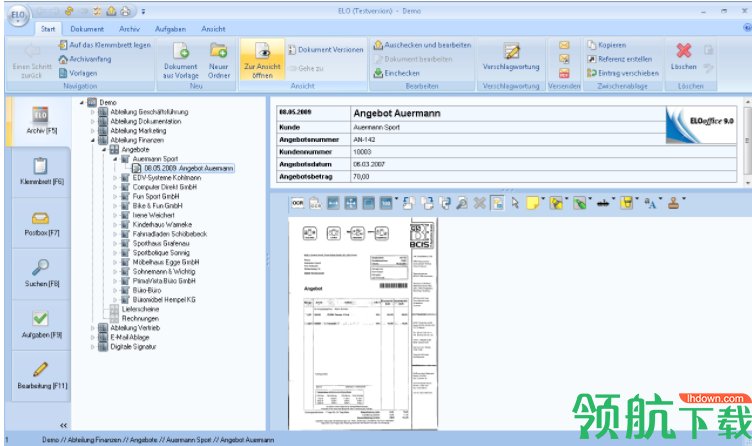This screenshot has width=752, height=446.
Task: Expand Abteilung Vertrieb tree node
Action: coord(93,328)
